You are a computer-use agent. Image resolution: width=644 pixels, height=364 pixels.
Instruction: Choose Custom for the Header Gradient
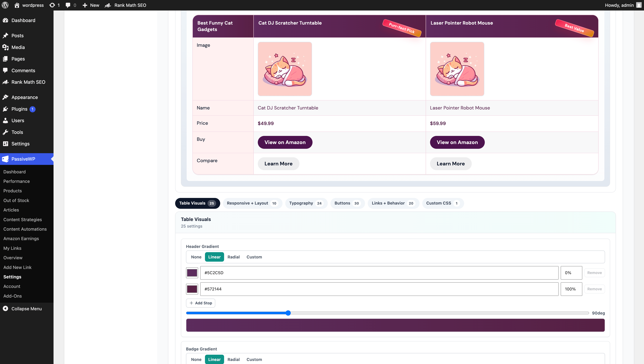coord(254,257)
